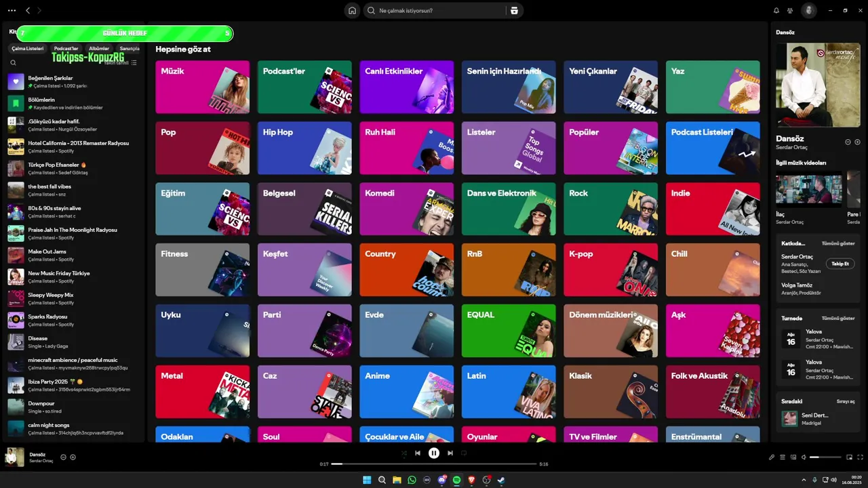Open the Rock genre card

point(611,209)
